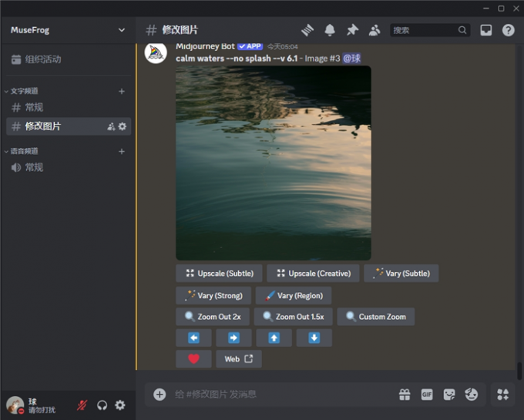524x420 pixels.
Task: Toggle the member list icon
Action: click(x=375, y=30)
